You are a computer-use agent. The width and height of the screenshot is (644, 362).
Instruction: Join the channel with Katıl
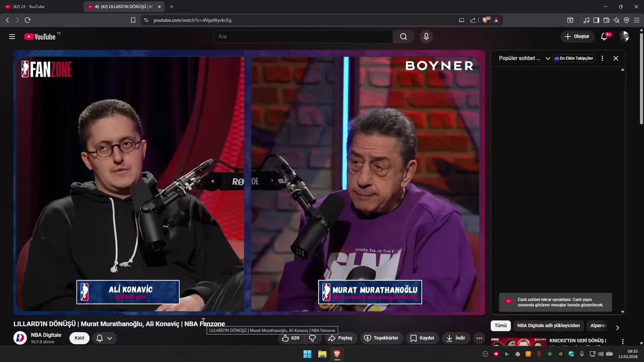tap(79, 338)
